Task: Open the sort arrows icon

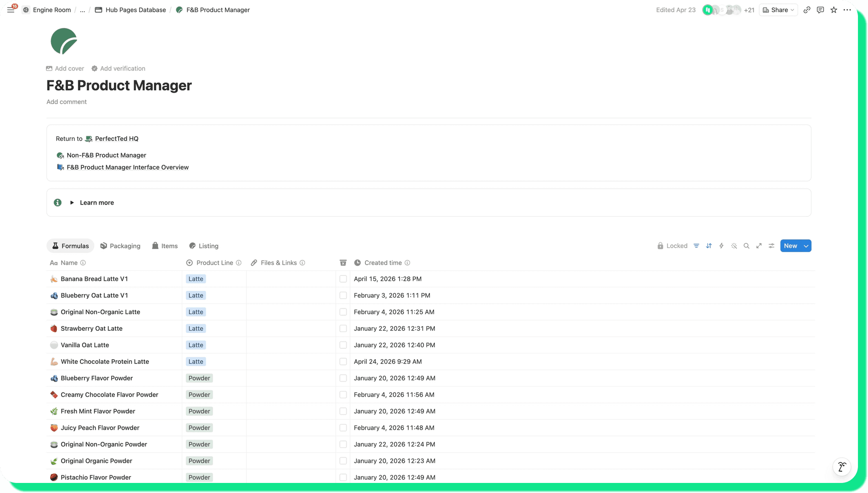Action: point(709,246)
